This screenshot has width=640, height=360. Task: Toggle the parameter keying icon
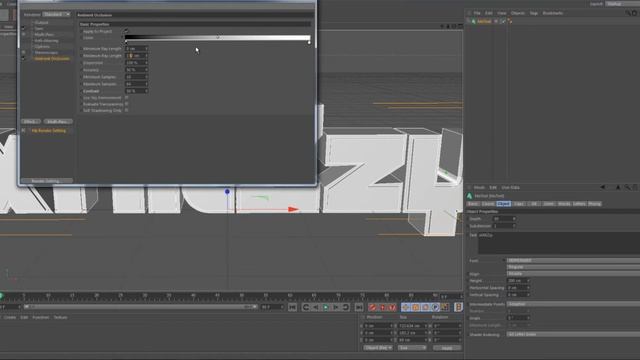point(435,307)
